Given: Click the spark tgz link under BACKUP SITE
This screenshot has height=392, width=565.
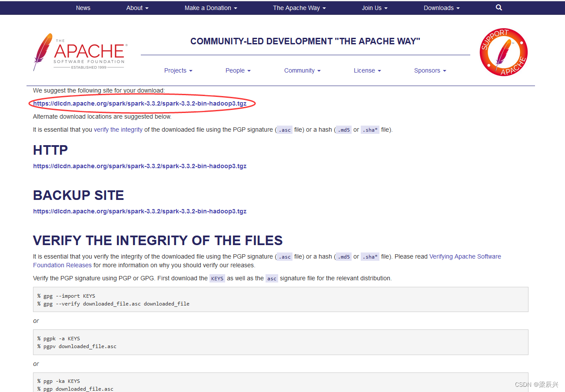Looking at the screenshot, I should tap(140, 211).
